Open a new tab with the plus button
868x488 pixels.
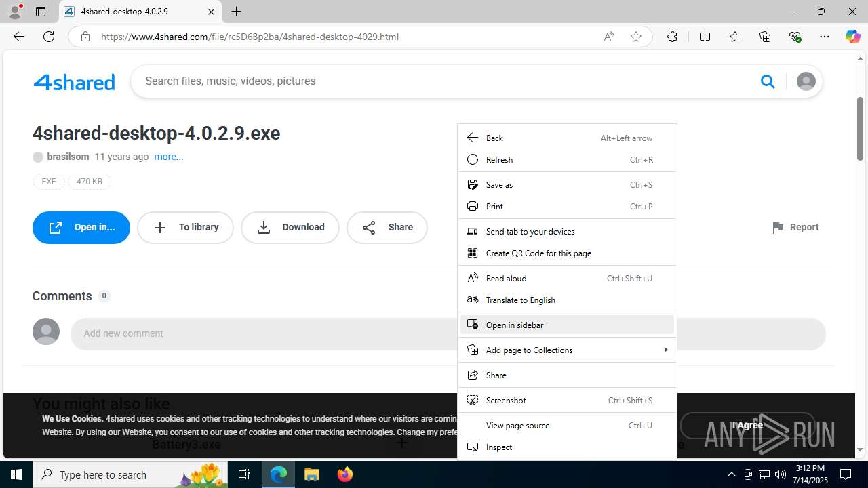236,12
